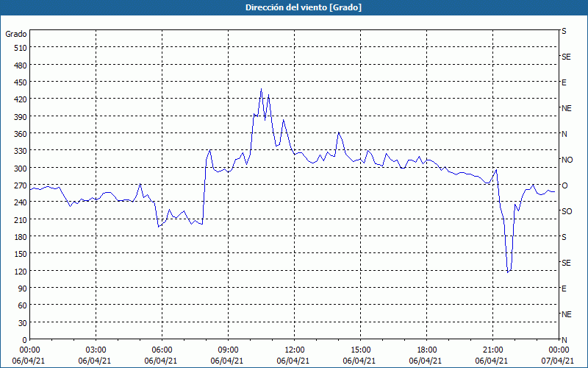Select the 18:00 time axis label
This screenshot has height=368, width=588.
point(427,350)
